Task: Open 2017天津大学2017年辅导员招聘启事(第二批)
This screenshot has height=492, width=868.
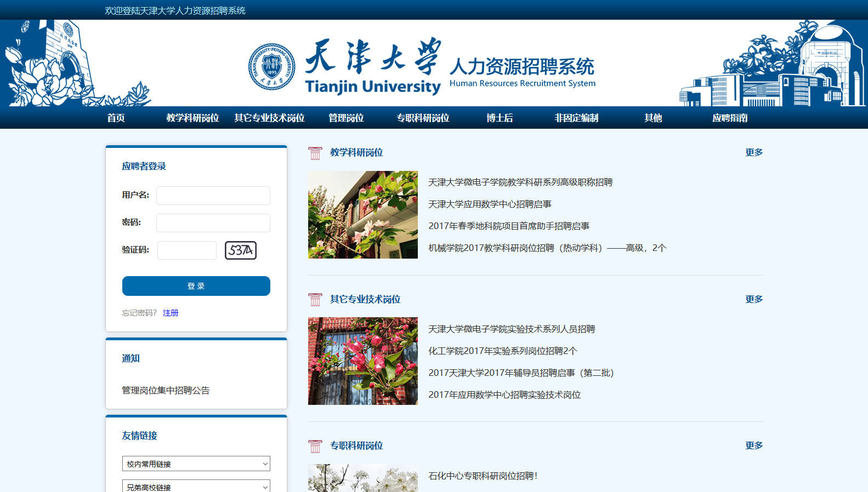Action: [x=521, y=373]
